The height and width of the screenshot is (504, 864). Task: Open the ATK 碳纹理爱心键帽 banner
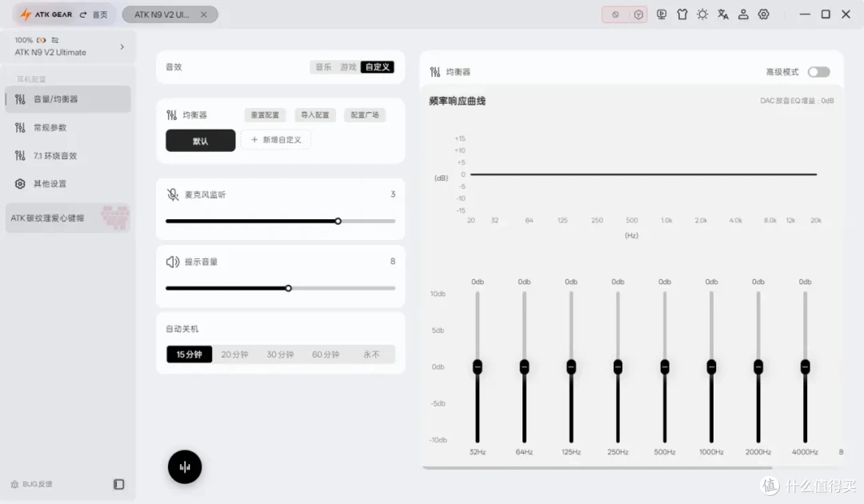coord(68,218)
